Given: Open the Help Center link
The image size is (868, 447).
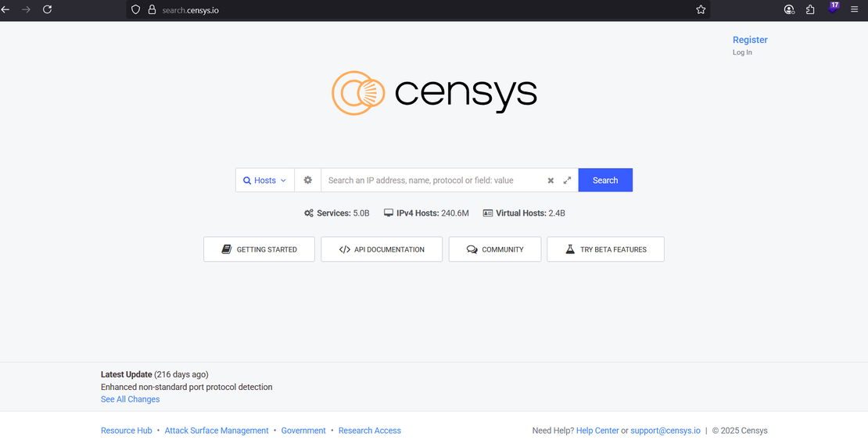Looking at the screenshot, I should 597,431.
